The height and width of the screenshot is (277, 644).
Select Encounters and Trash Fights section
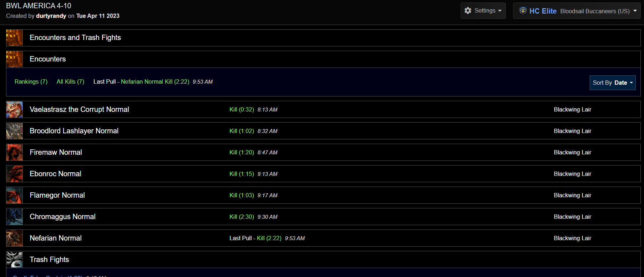pos(323,38)
